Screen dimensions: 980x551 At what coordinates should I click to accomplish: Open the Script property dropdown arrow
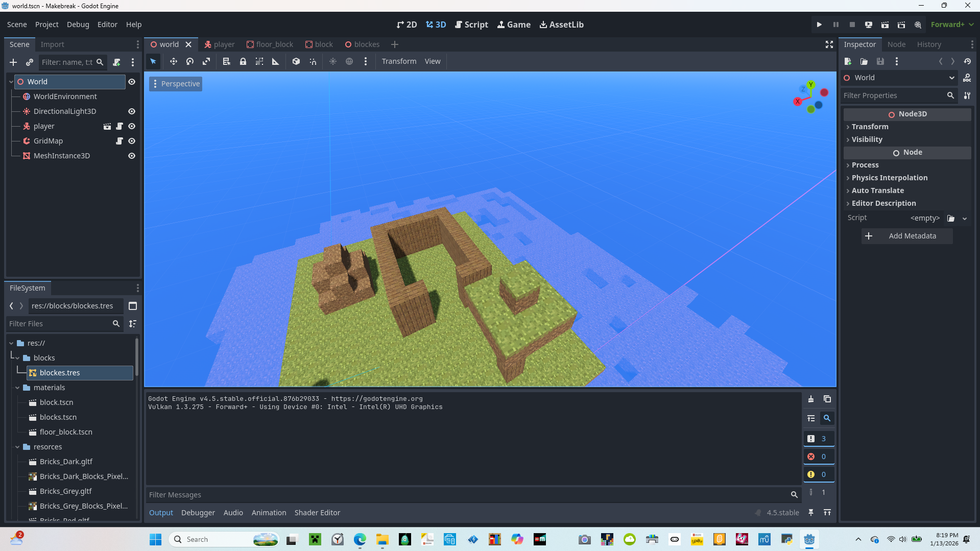965,219
